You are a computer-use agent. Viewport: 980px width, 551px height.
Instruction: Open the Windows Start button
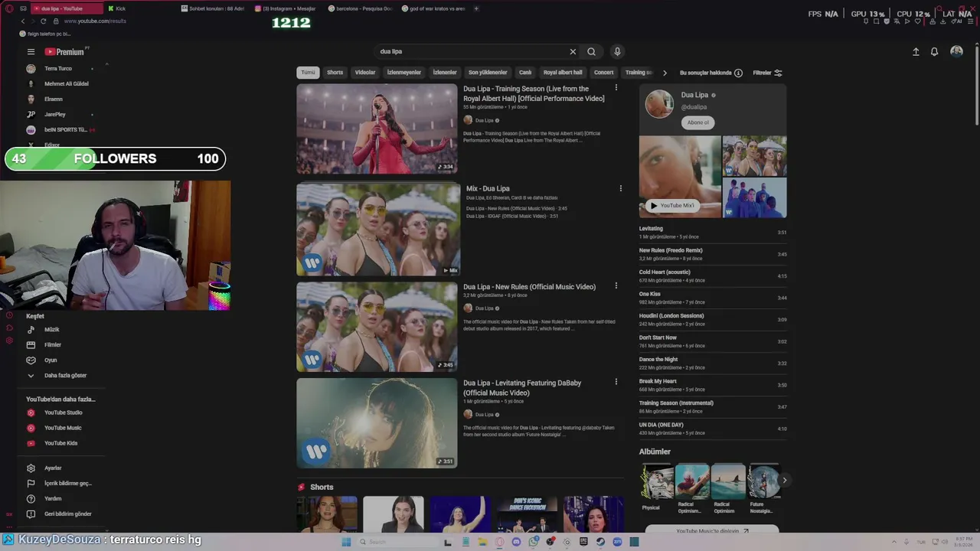coord(346,542)
